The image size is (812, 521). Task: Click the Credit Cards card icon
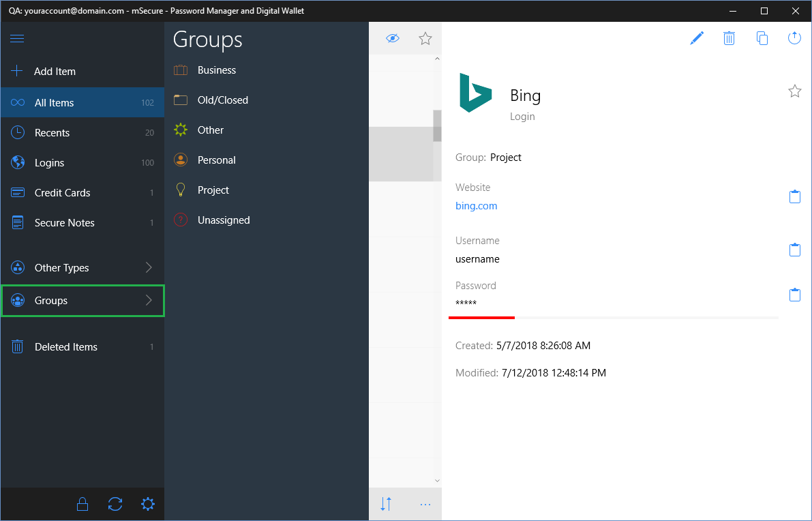click(18, 193)
